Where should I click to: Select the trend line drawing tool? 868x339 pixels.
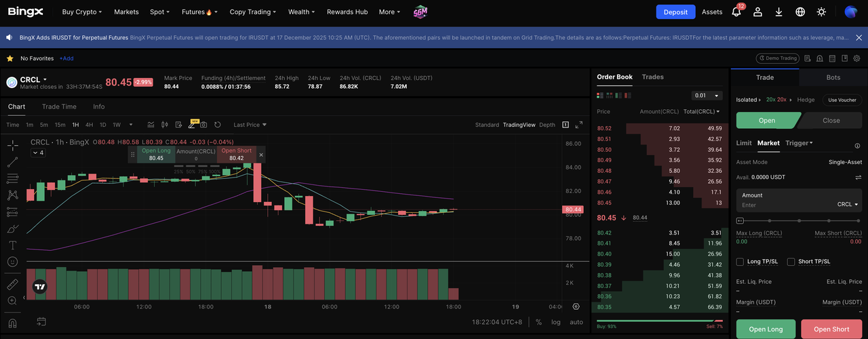point(12,162)
